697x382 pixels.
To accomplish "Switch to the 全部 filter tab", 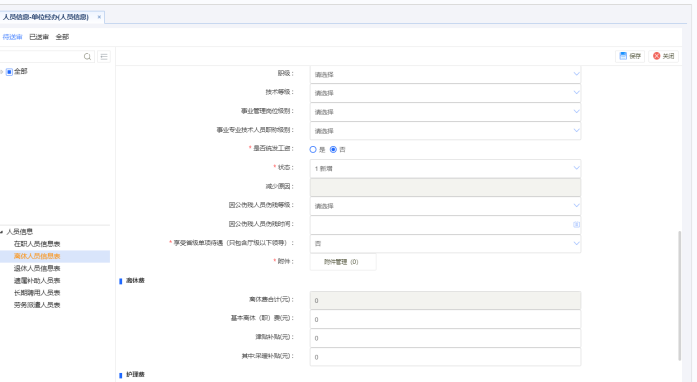I will (62, 37).
